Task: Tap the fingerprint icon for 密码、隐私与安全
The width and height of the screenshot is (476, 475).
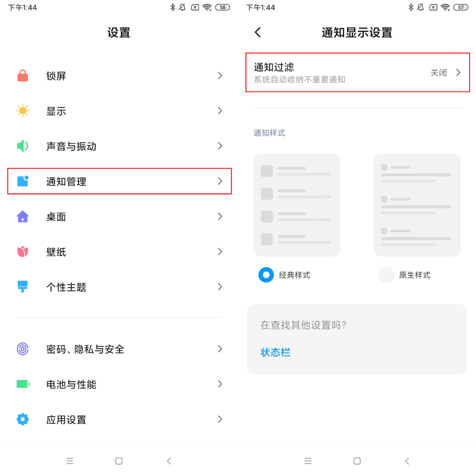Action: coord(23,349)
